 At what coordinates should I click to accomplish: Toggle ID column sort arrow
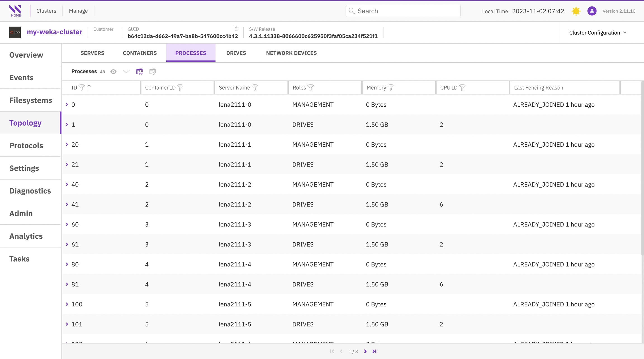(89, 88)
